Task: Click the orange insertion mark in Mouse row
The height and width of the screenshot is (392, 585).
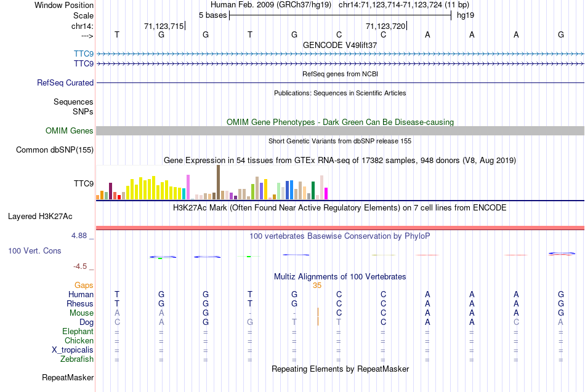Action: pos(318,312)
